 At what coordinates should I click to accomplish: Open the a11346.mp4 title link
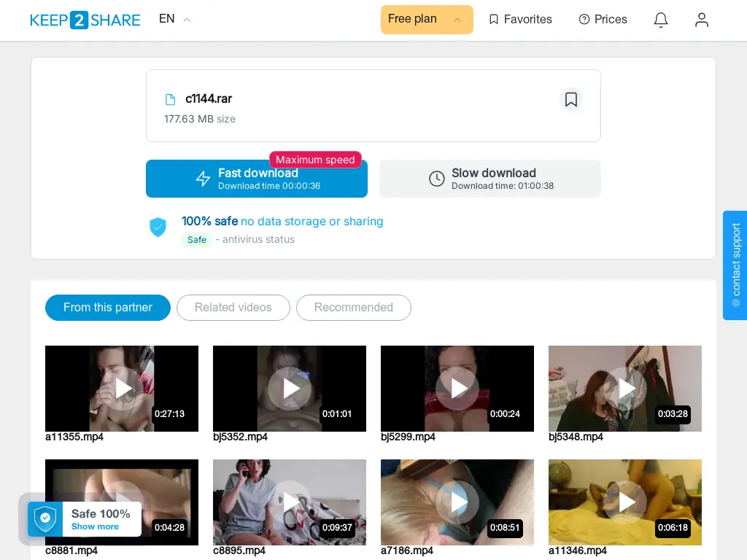click(x=578, y=551)
